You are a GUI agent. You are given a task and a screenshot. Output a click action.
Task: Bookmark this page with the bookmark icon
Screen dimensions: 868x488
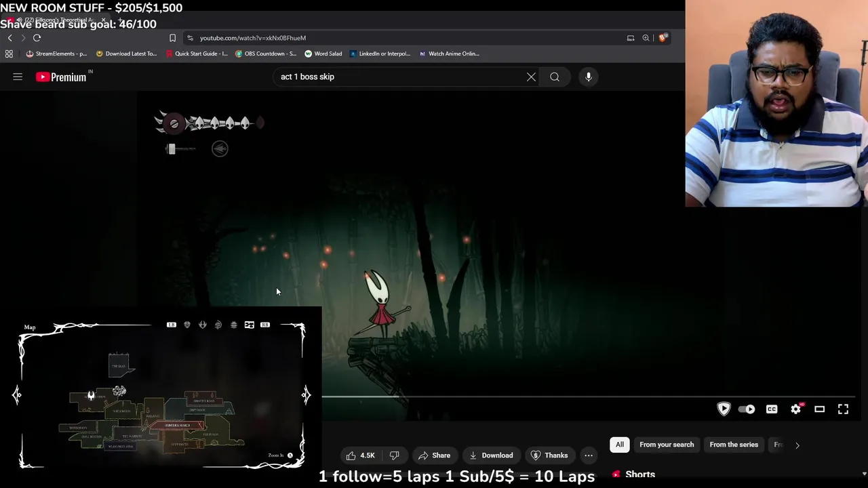(172, 38)
